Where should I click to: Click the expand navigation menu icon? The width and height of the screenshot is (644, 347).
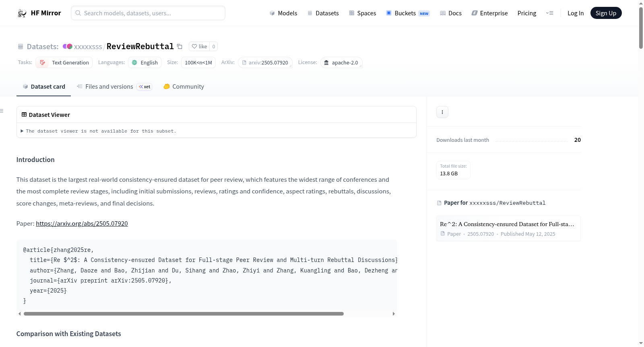[x=549, y=13]
